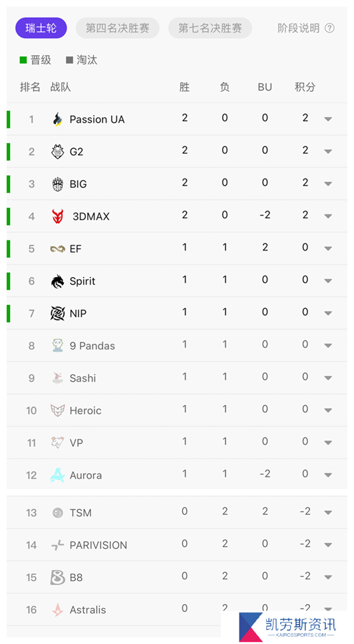Click the 9 Pandas team name
Viewport: 354px width, 644px height.
pos(92,346)
